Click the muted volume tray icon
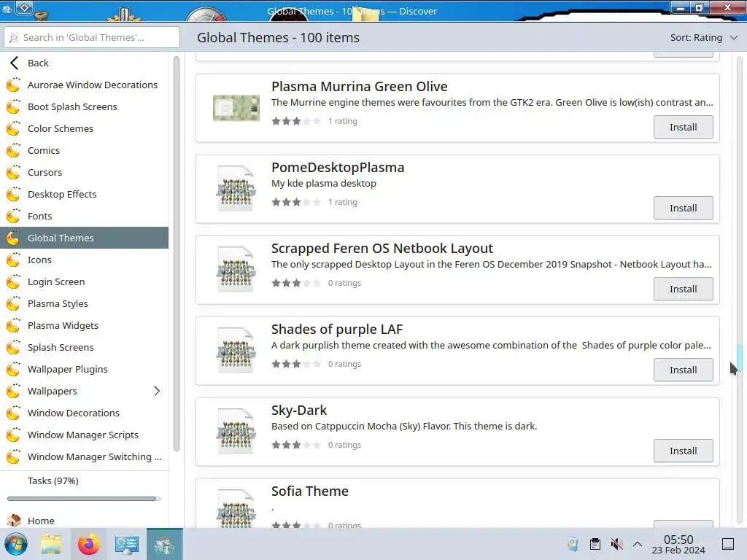 [616, 544]
